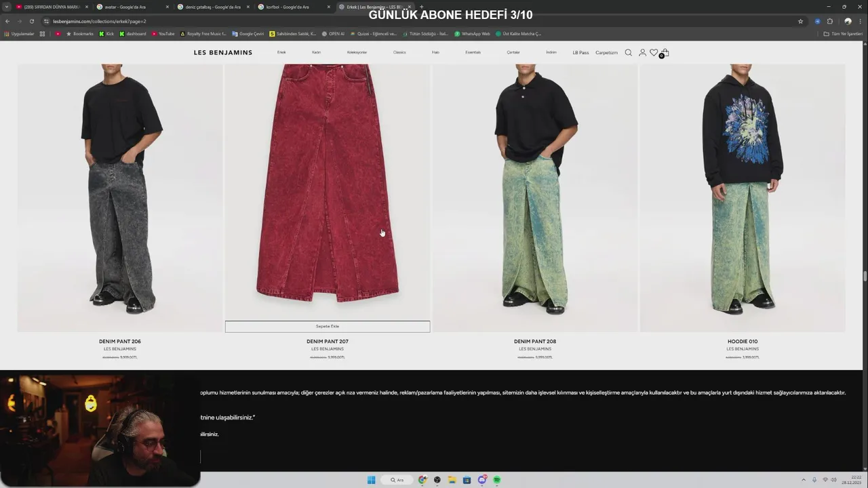Bookmark this page with the star icon
This screenshot has width=868, height=488.
800,21
